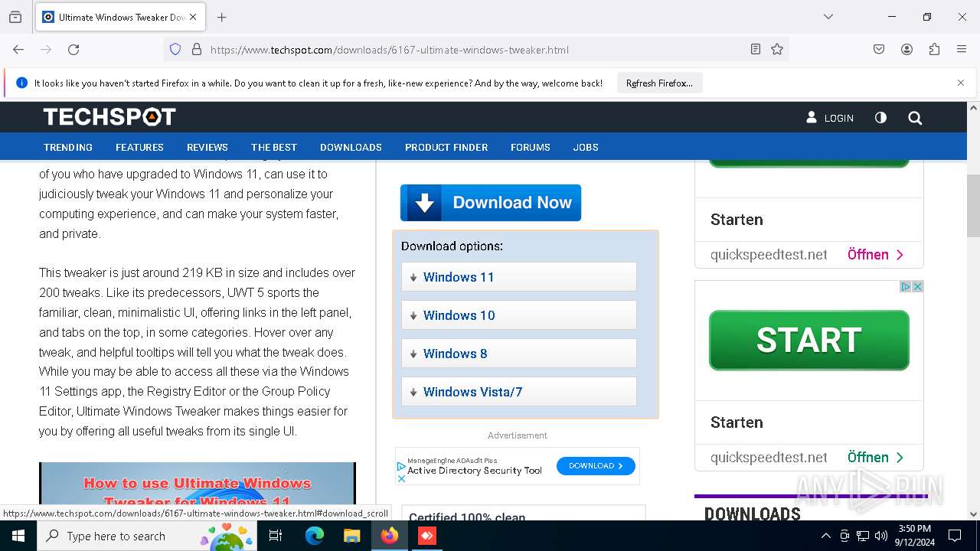Open FORUMS menu item
The height and width of the screenshot is (551, 980).
(531, 147)
